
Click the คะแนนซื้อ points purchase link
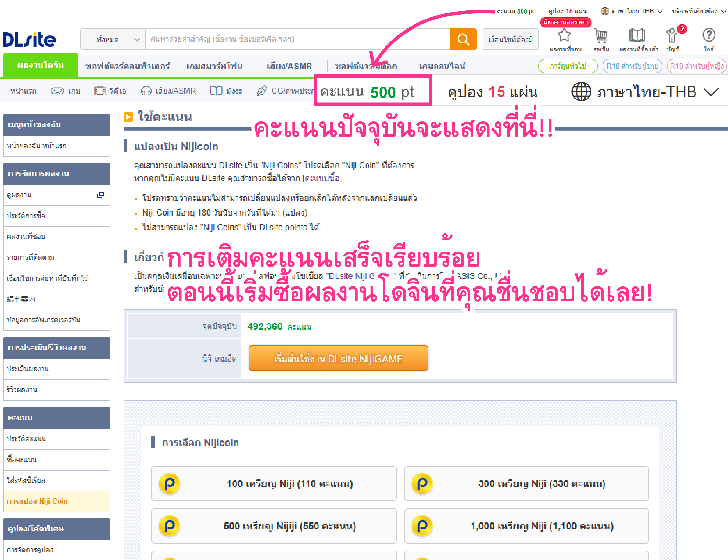tap(322, 178)
